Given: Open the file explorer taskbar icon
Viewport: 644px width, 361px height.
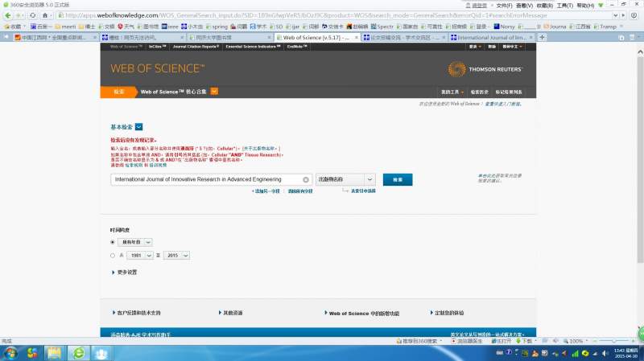Looking at the screenshot, I should 54,353.
